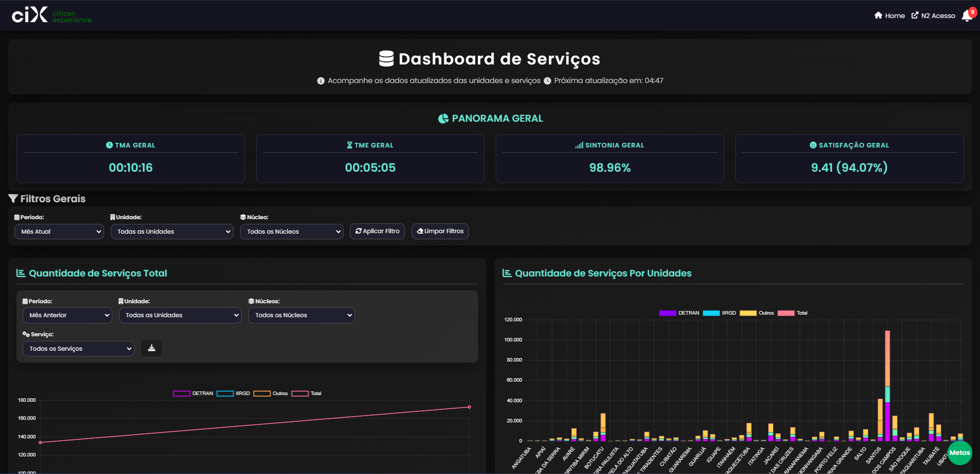The height and width of the screenshot is (474, 980).
Task: Click the notification bell icon
Action: [967, 16]
